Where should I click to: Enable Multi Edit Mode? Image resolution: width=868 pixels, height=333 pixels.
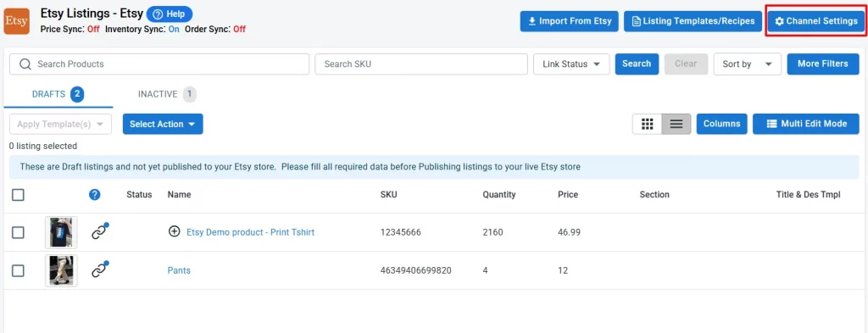pos(806,124)
